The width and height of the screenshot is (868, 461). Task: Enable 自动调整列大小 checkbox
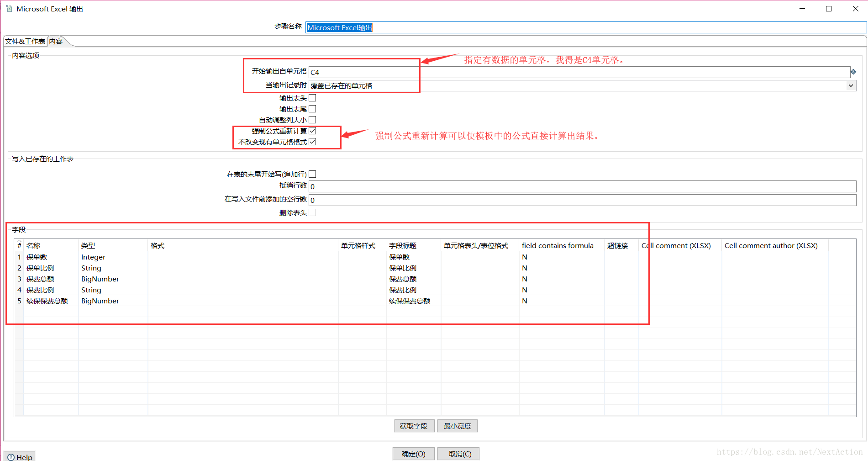tap(312, 120)
